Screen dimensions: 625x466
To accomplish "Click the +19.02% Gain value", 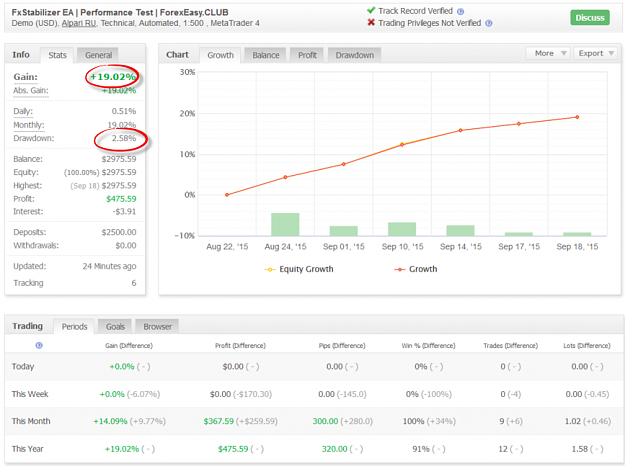I will pyautogui.click(x=113, y=77).
